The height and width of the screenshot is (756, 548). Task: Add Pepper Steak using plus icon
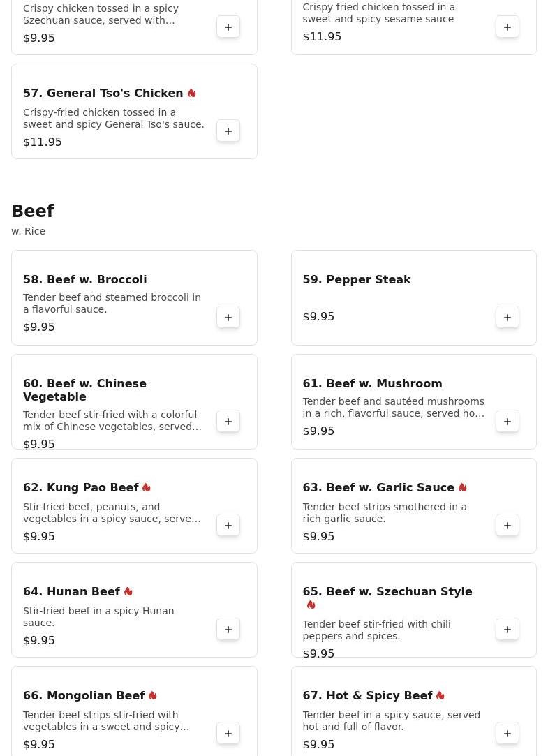point(508,318)
